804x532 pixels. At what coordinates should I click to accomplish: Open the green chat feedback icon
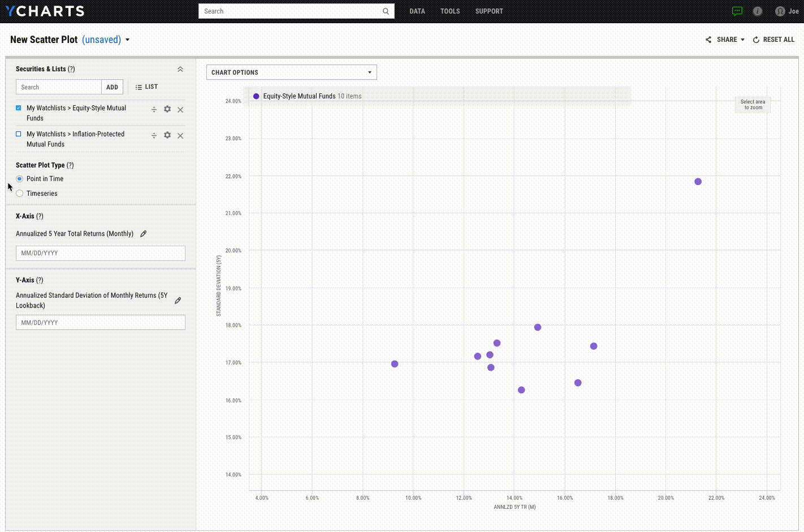[737, 11]
